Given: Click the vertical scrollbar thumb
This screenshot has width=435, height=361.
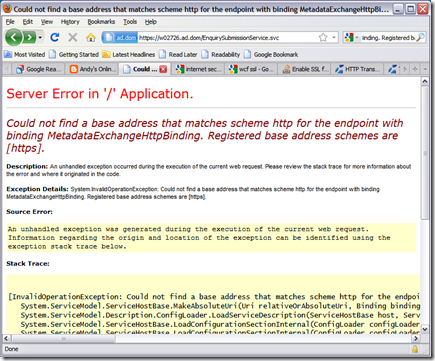Looking at the screenshot, I should pos(425,153).
